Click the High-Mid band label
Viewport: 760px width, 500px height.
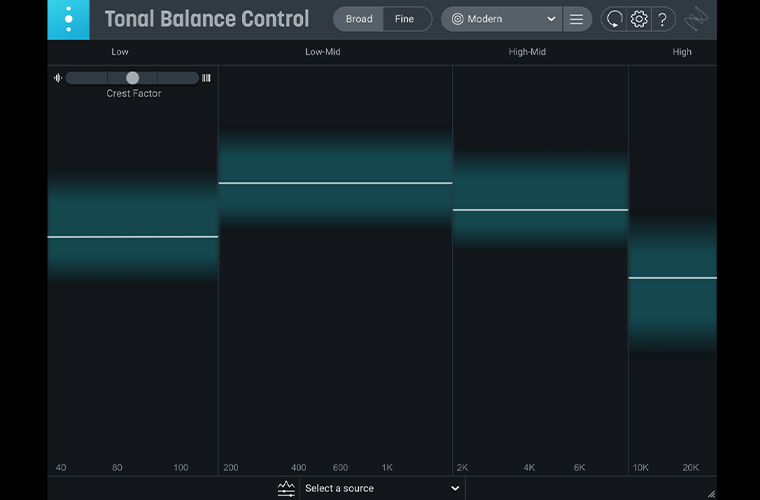(527, 52)
